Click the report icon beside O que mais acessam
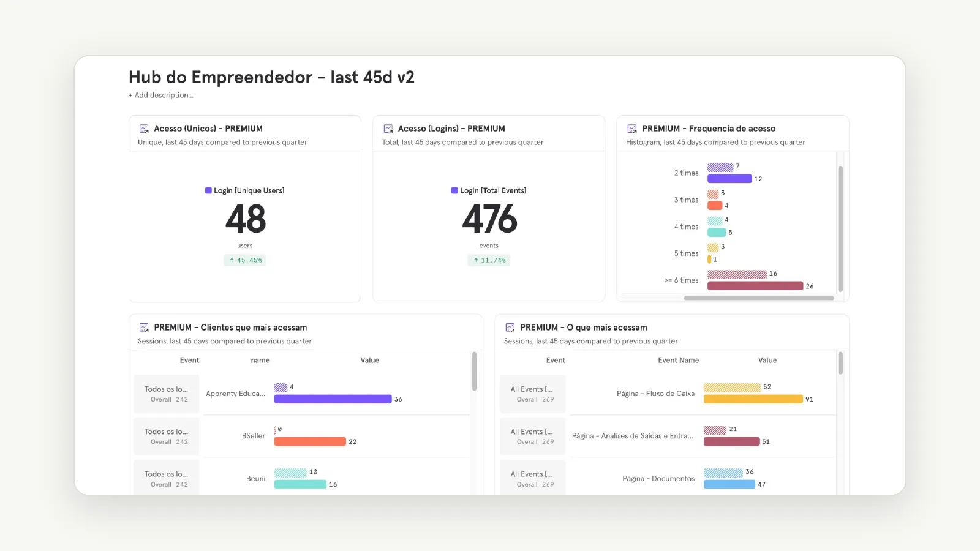The image size is (980, 551). (510, 328)
